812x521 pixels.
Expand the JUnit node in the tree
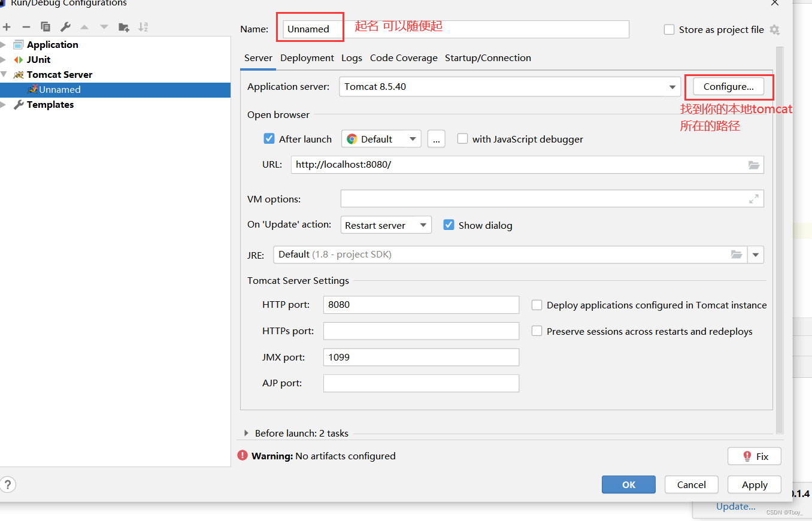pyautogui.click(x=4, y=59)
